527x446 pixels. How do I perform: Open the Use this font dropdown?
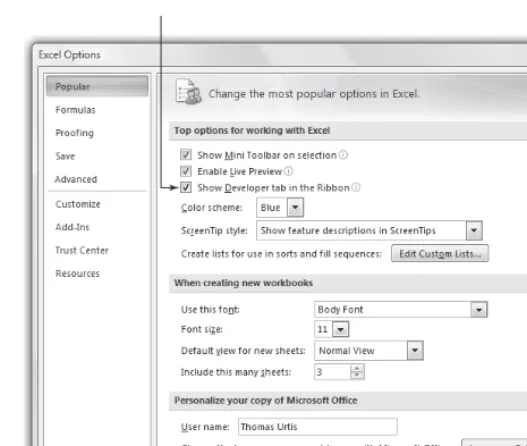point(479,310)
